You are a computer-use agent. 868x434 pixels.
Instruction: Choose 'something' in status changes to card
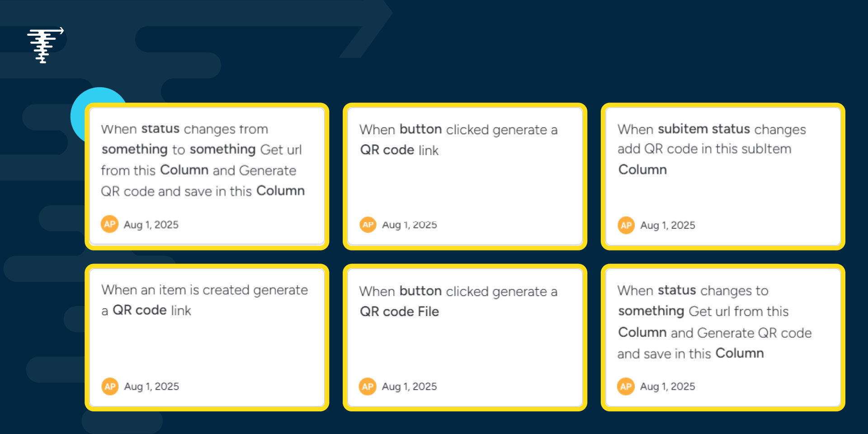coord(651,311)
